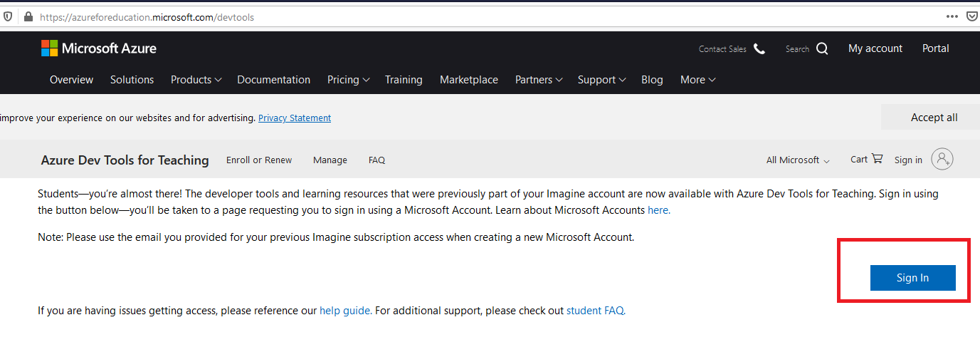Open the Overview nav item
980x357 pixels.
71,80
